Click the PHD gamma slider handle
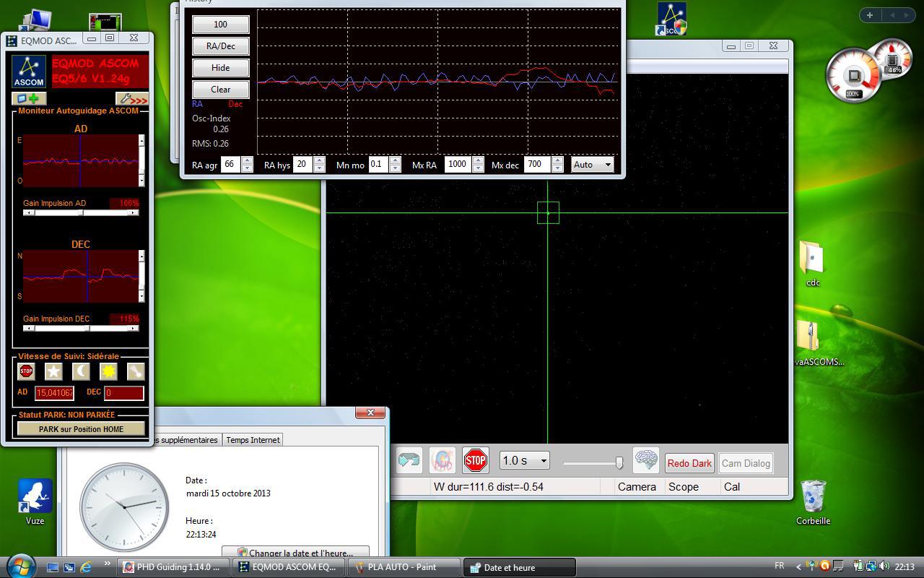 619,462
